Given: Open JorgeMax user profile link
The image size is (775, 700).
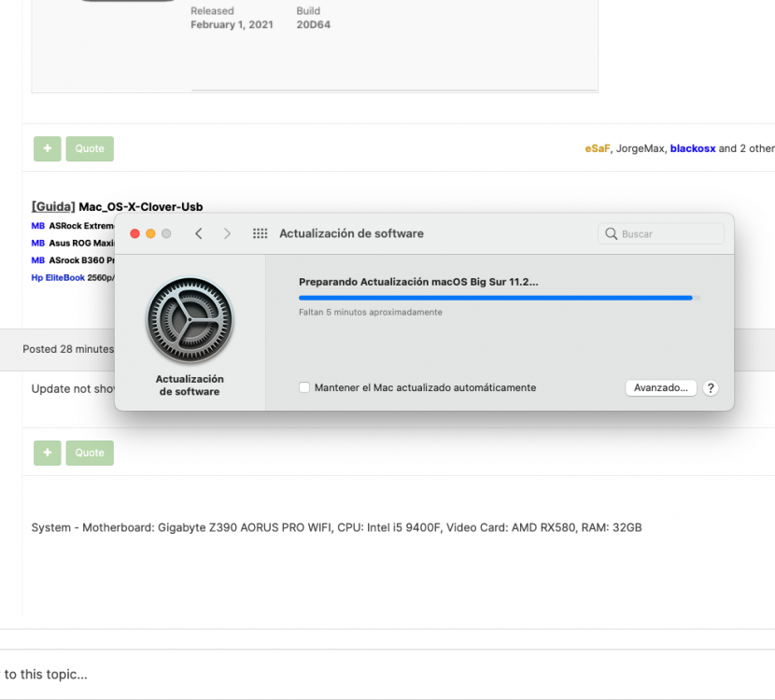Looking at the screenshot, I should [641, 148].
